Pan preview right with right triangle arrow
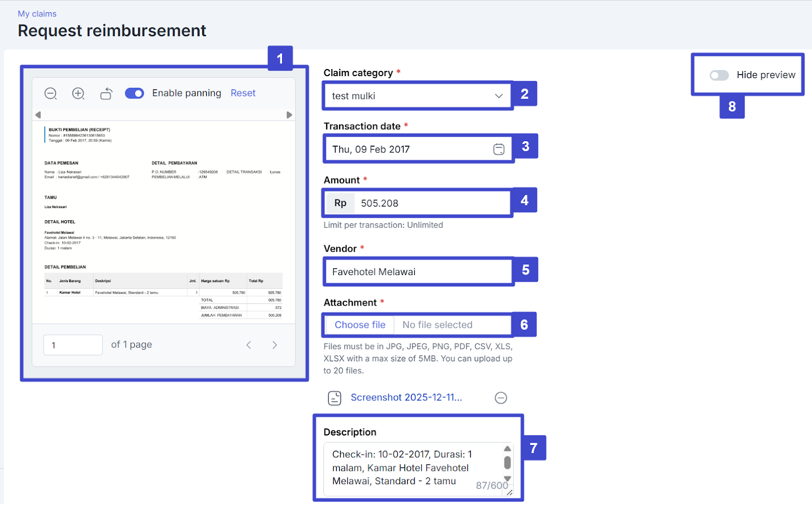812x506 pixels. tap(289, 115)
